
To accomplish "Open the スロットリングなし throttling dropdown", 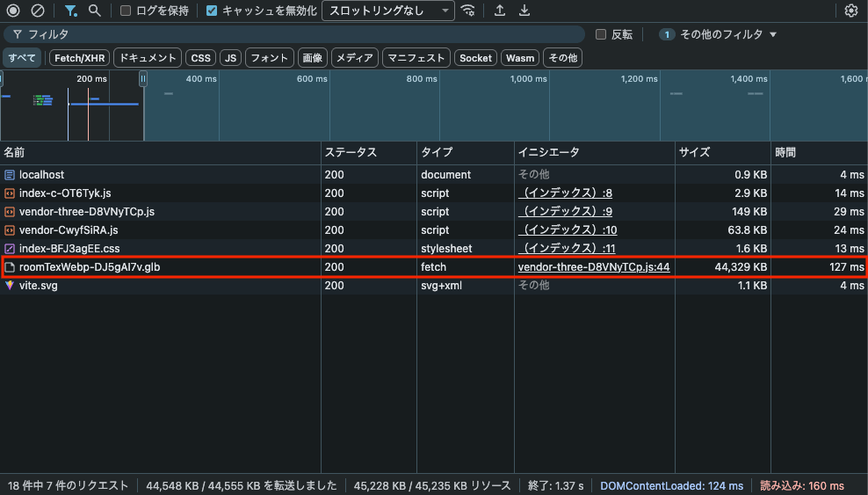I will coord(387,11).
